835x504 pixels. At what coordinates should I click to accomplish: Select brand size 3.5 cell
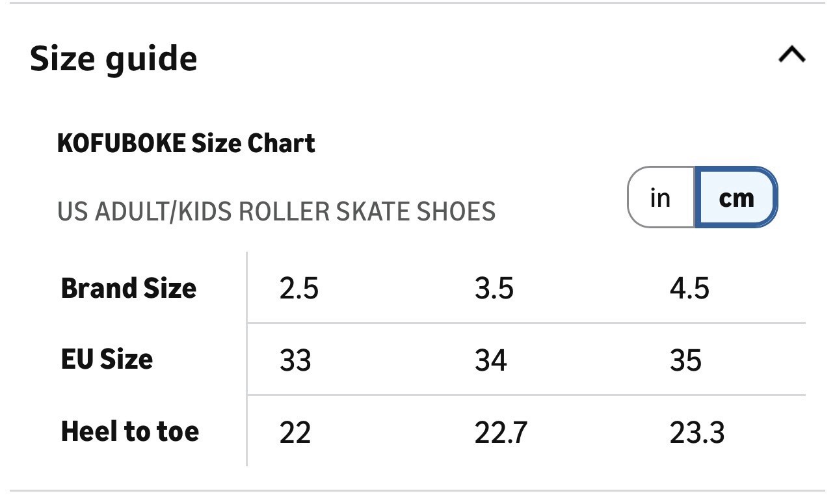[x=494, y=289]
